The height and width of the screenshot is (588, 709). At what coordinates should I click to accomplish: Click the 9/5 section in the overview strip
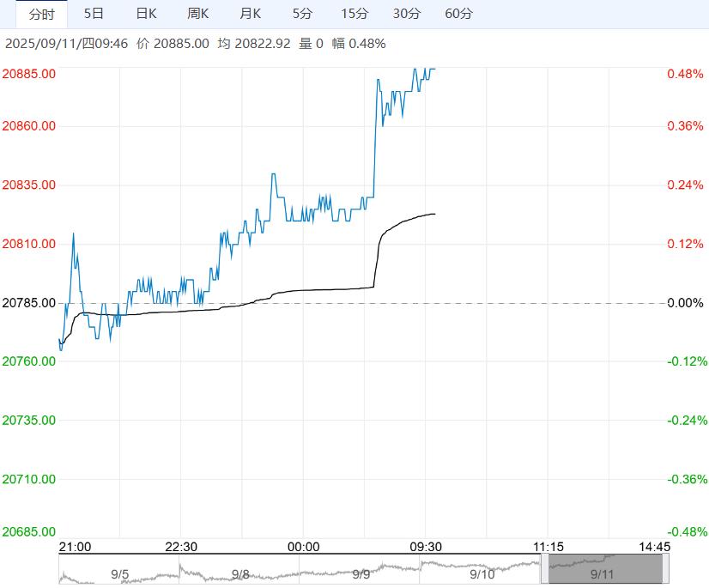pyautogui.click(x=119, y=573)
